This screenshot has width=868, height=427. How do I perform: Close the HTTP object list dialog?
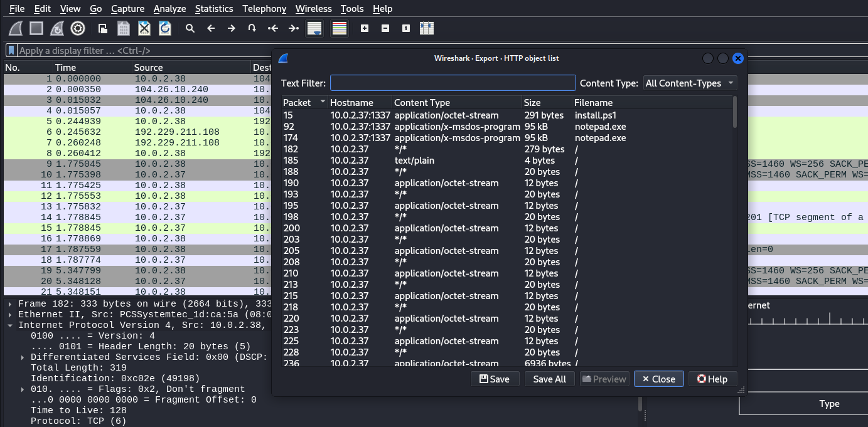pos(658,379)
